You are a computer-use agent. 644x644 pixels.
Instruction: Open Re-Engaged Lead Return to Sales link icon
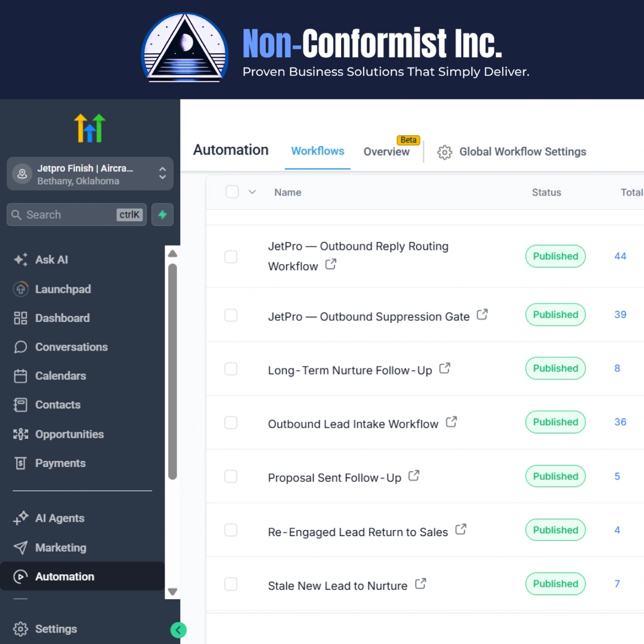click(x=461, y=530)
